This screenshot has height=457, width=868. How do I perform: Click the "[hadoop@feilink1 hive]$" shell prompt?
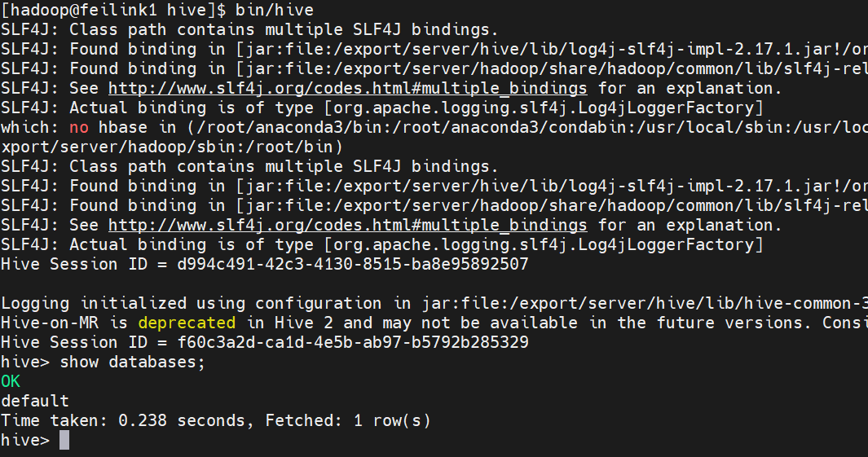(x=113, y=10)
